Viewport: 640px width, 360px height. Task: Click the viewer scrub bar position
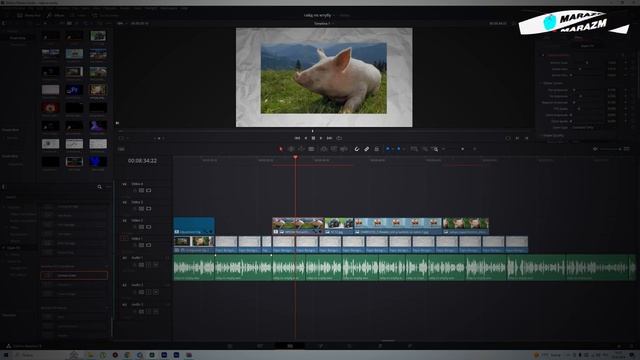[x=313, y=131]
